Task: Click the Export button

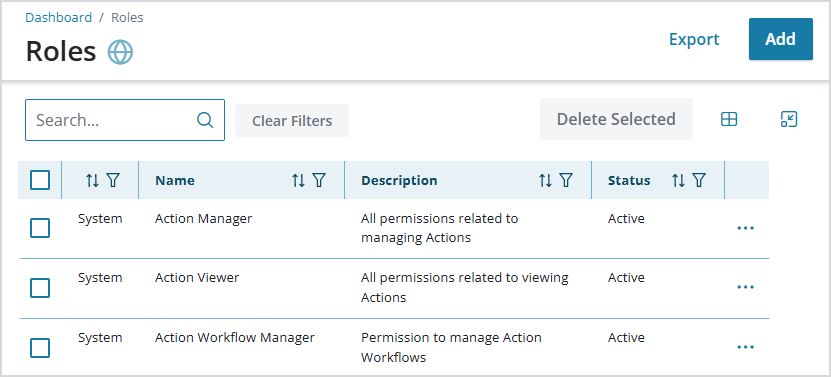Action: tap(694, 39)
